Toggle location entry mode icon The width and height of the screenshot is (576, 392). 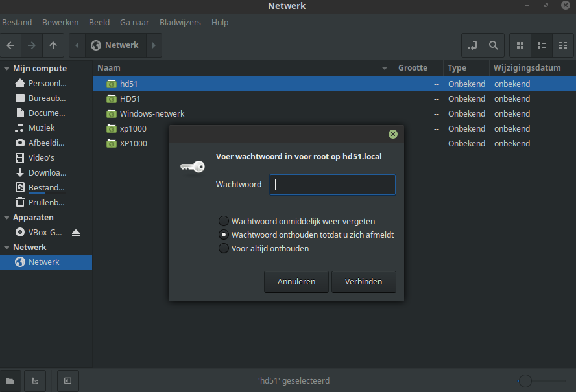click(x=472, y=45)
